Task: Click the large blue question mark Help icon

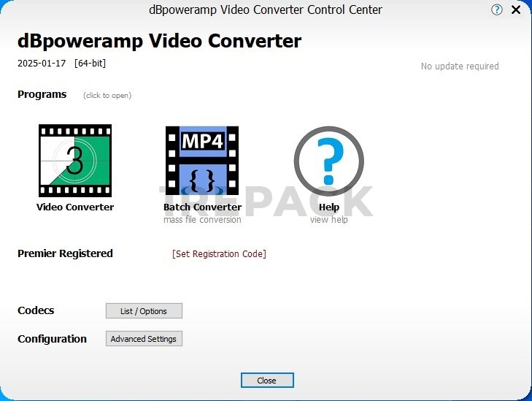Action: (x=328, y=161)
